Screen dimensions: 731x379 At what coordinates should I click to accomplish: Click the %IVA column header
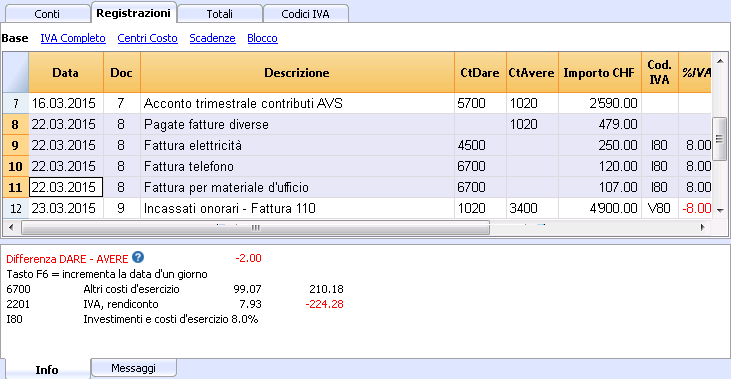pyautogui.click(x=695, y=72)
